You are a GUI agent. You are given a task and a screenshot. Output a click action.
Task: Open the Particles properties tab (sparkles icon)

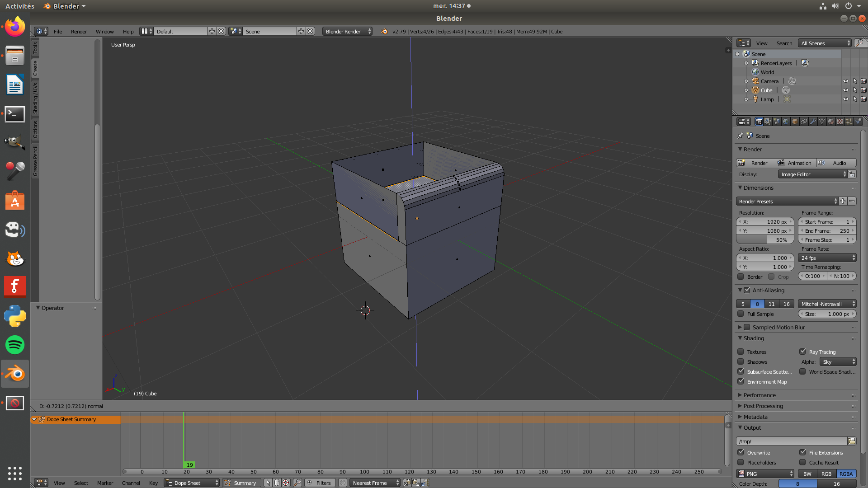click(x=849, y=122)
